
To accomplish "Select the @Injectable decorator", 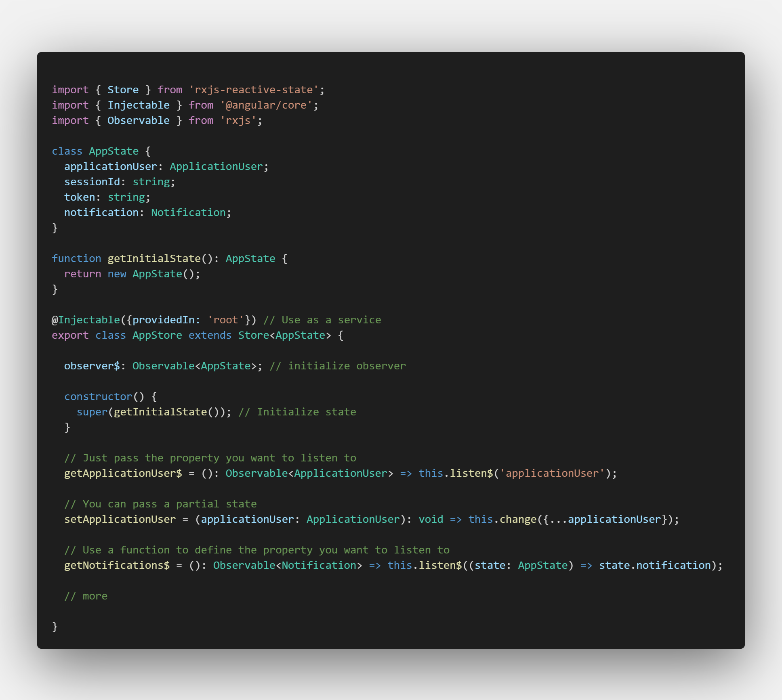I will point(86,320).
